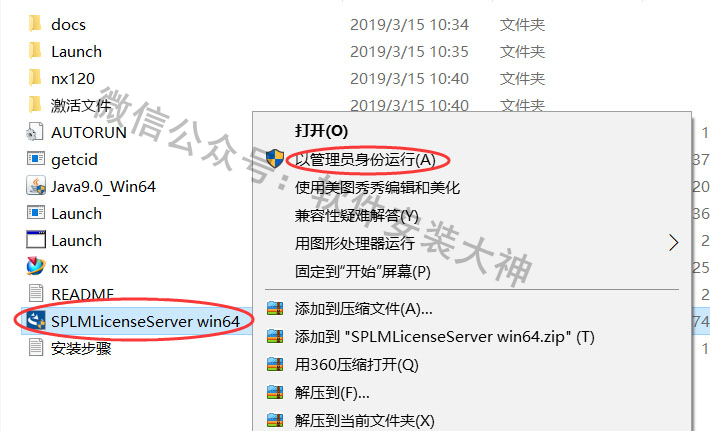
Task: Select the getcid file name
Action: coord(74,160)
